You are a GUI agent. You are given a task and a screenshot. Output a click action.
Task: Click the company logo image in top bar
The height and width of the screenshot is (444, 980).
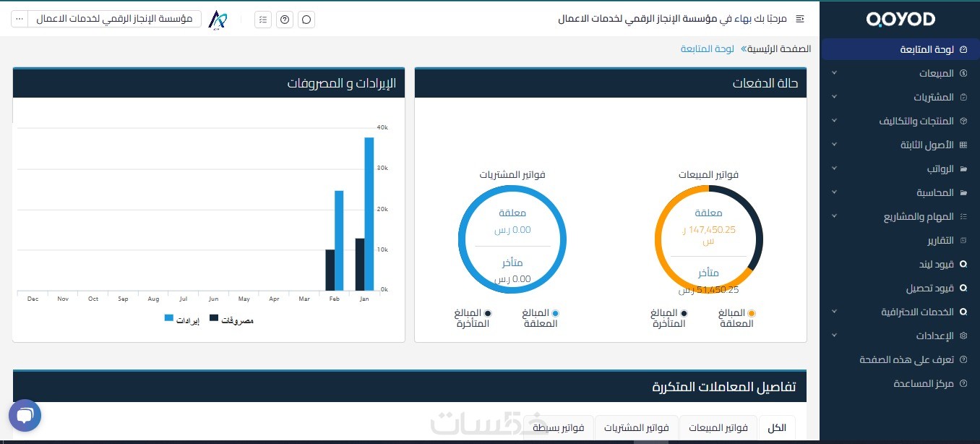coord(218,20)
